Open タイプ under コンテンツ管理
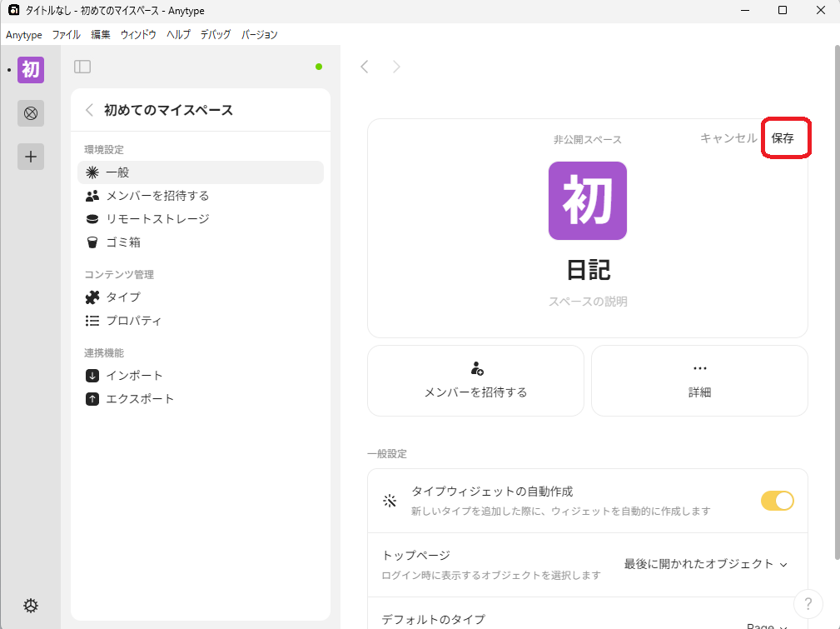Viewport: 840px width, 629px height. 201,297
